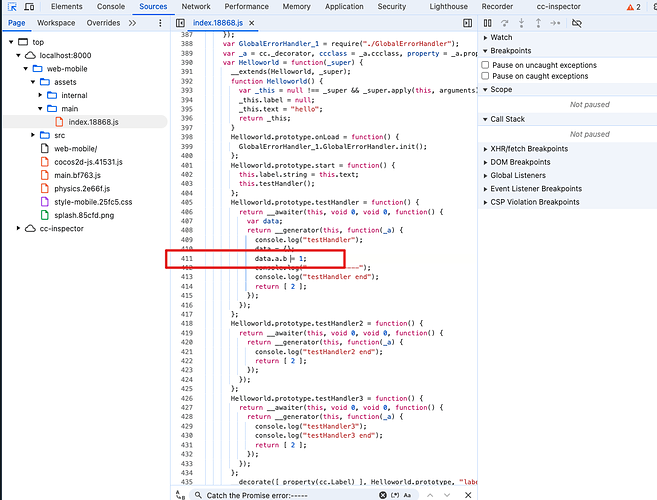Open the cc-inspector panel tab
The image size is (657, 500).
coord(559,7)
